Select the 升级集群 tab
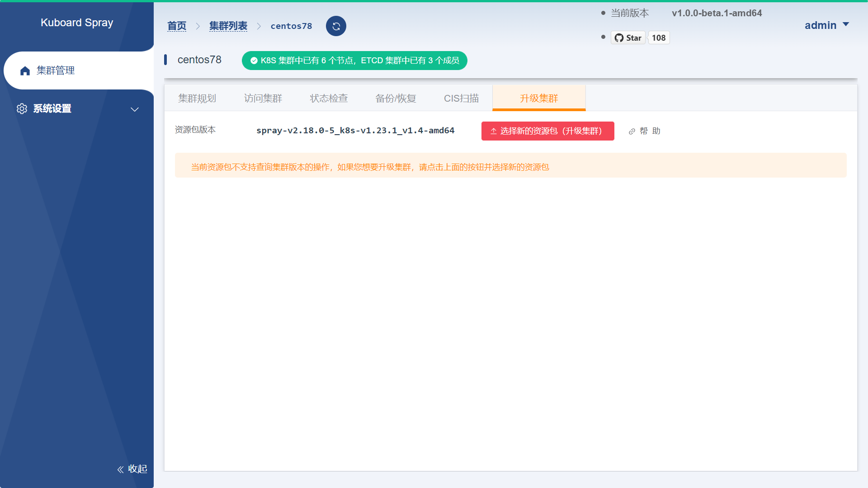 (x=539, y=98)
